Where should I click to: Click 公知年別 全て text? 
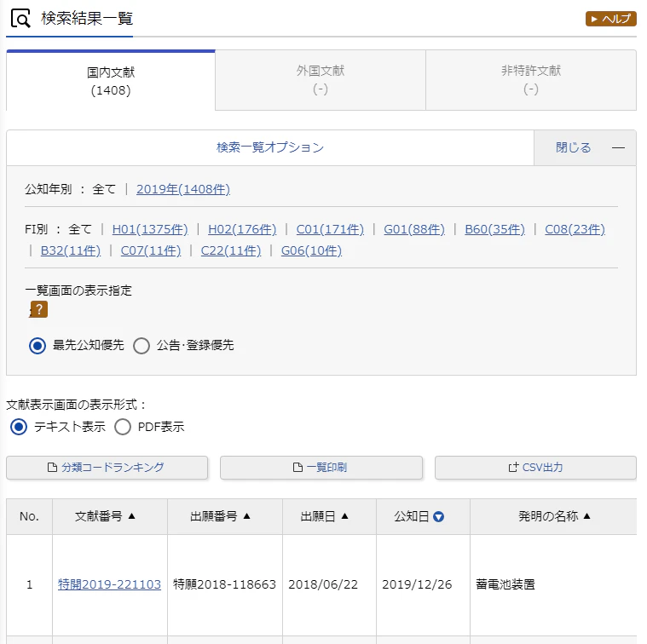pyautogui.click(x=104, y=189)
